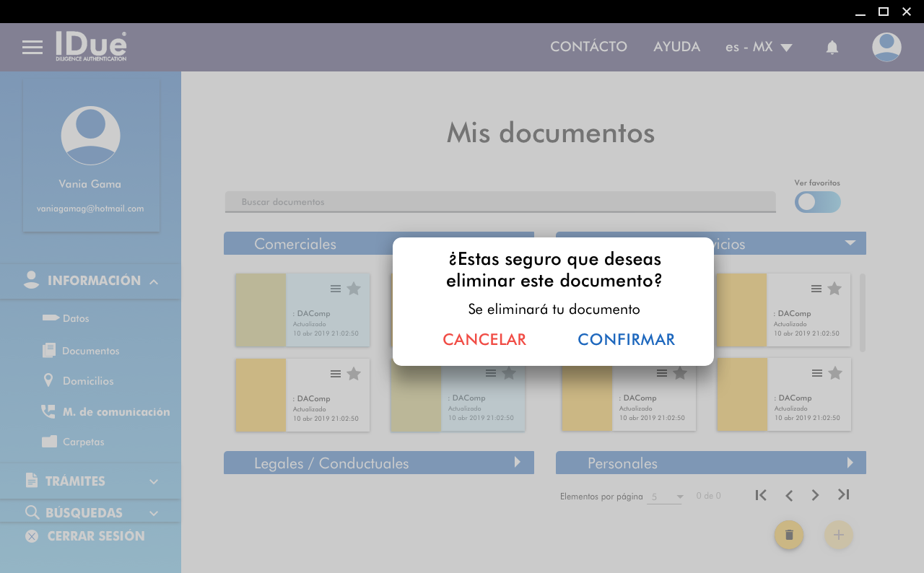Open the hamburger menu in header
This screenshot has height=573, width=924.
point(32,48)
